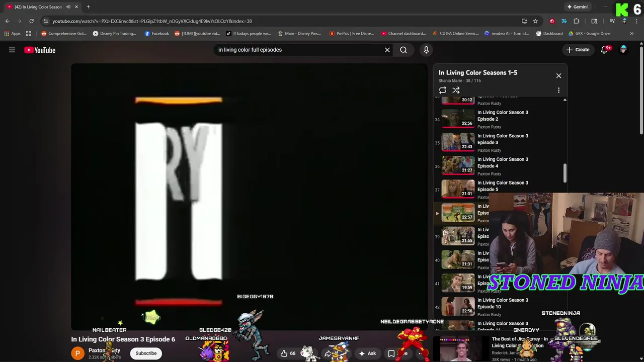
Task: Open the Channel dashboard bookmark
Action: click(404, 34)
